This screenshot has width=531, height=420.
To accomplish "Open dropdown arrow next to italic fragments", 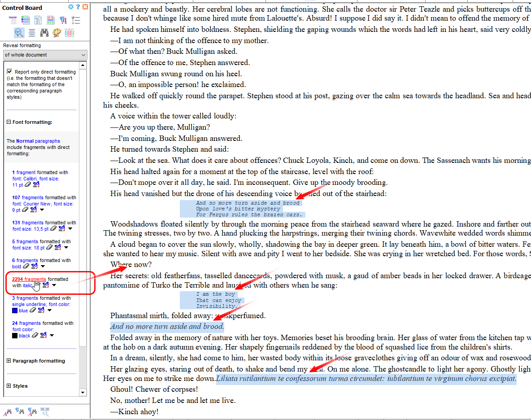I will tap(54, 285).
